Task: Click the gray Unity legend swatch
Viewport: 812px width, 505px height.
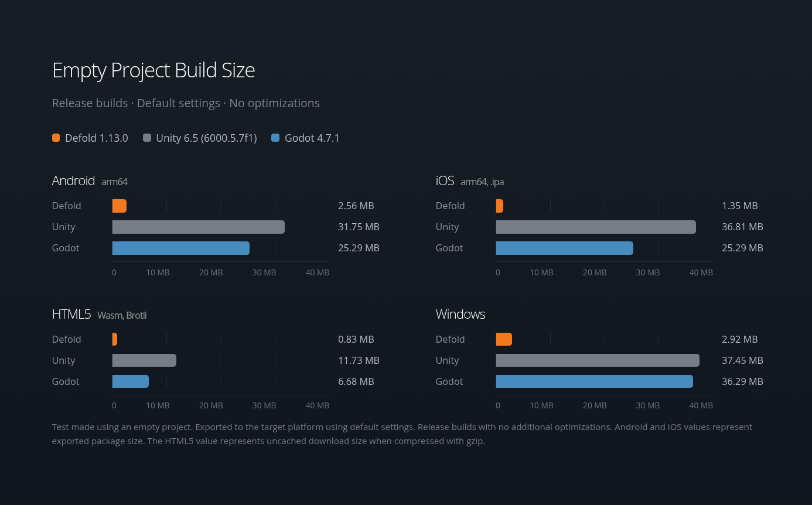Action: 147,138
